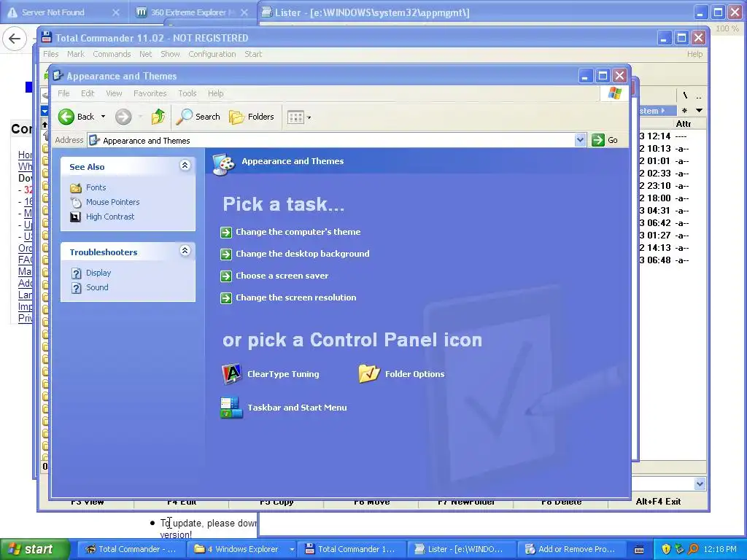747x560 pixels.
Task: Open High Contrast link
Action: coord(110,217)
